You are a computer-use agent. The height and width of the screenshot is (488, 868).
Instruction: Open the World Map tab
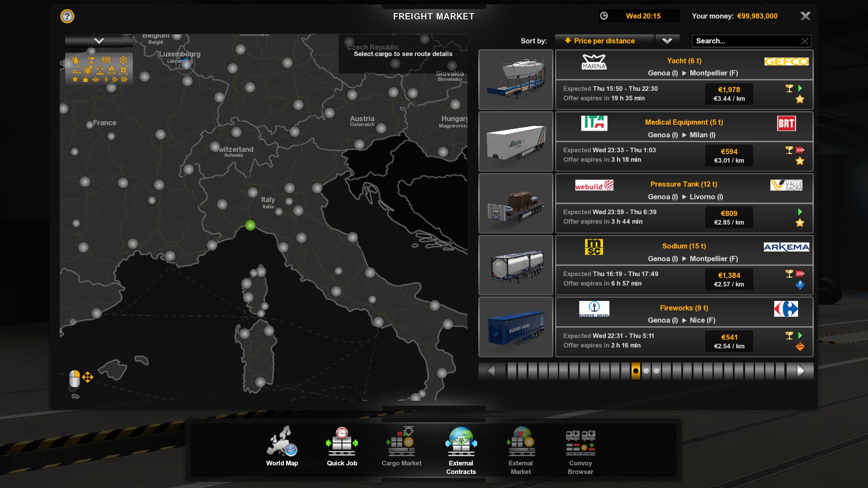[282, 446]
